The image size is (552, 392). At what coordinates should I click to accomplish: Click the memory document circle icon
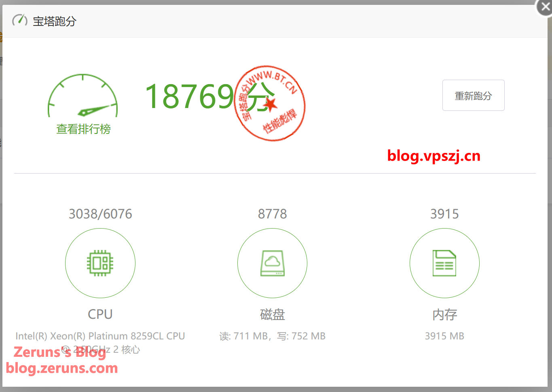pyautogui.click(x=444, y=263)
